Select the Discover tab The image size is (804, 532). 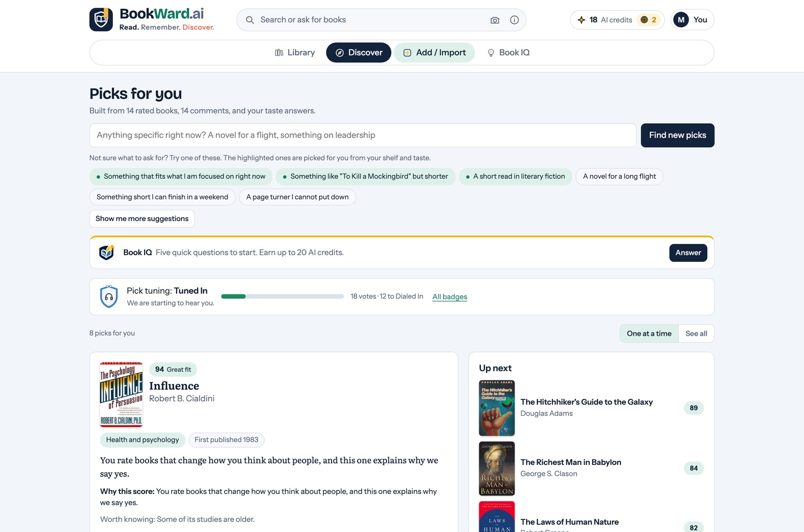(x=359, y=53)
